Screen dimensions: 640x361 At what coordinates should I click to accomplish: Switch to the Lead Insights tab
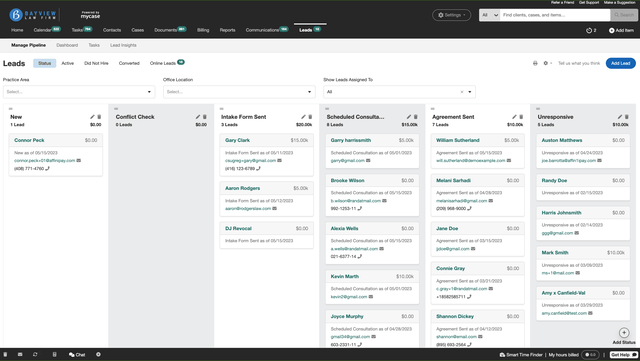point(123,45)
